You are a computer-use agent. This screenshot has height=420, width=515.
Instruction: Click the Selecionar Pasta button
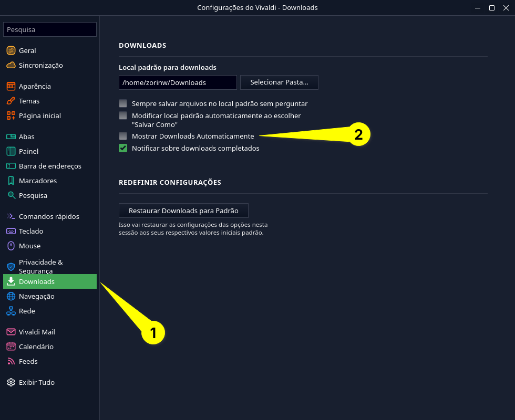279,82
